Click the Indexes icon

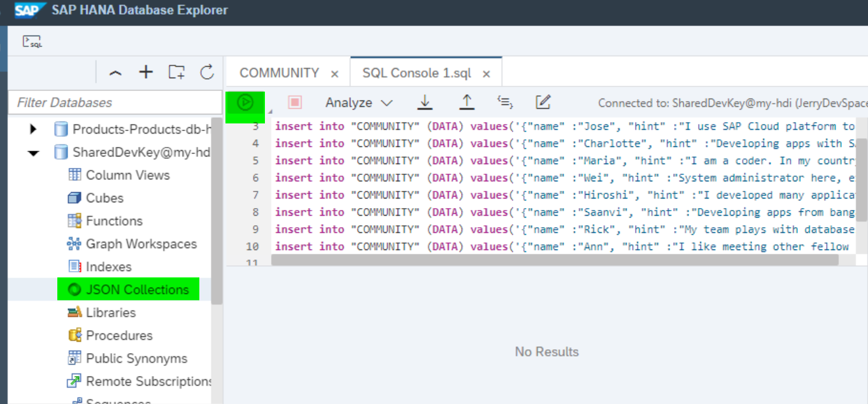[75, 267]
